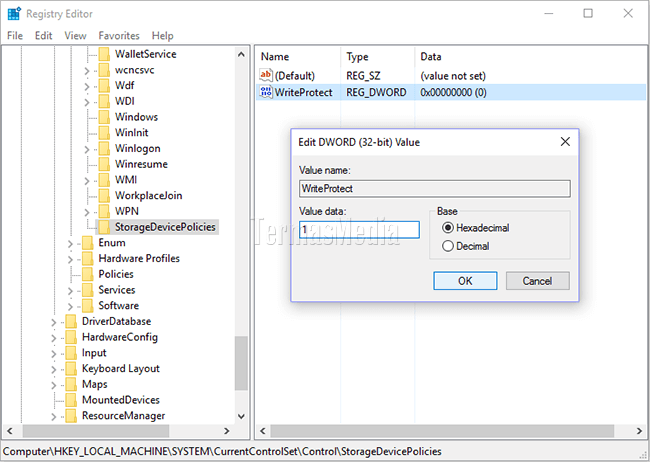
Task: Expand the Keyboard Layout key
Action: click(x=53, y=370)
